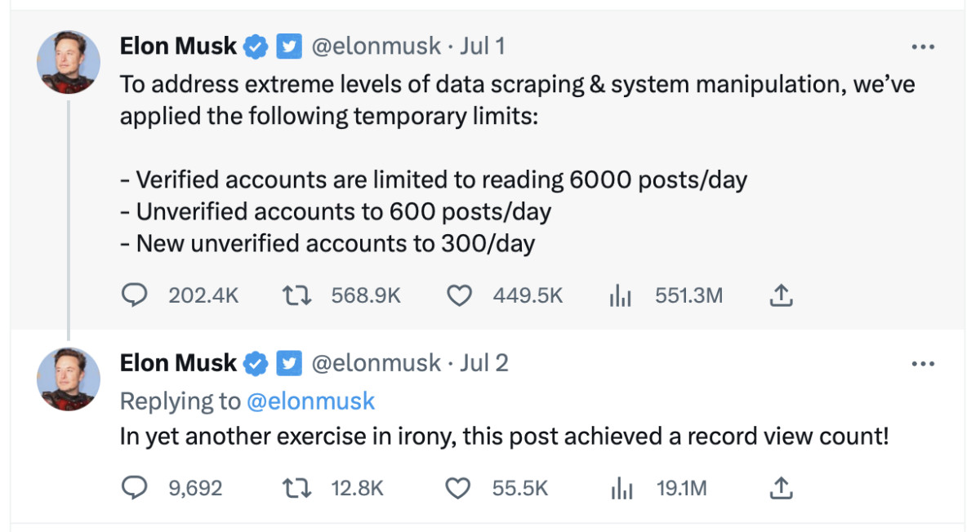The image size is (980, 532).
Task: Open the Jul 2 timestamp link
Action: pyautogui.click(x=484, y=362)
